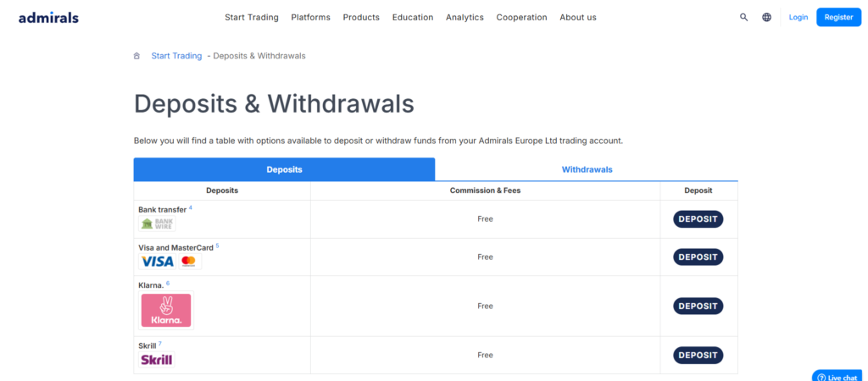This screenshot has width=868, height=381.
Task: Click the Bank Wire logo
Action: pos(157,224)
